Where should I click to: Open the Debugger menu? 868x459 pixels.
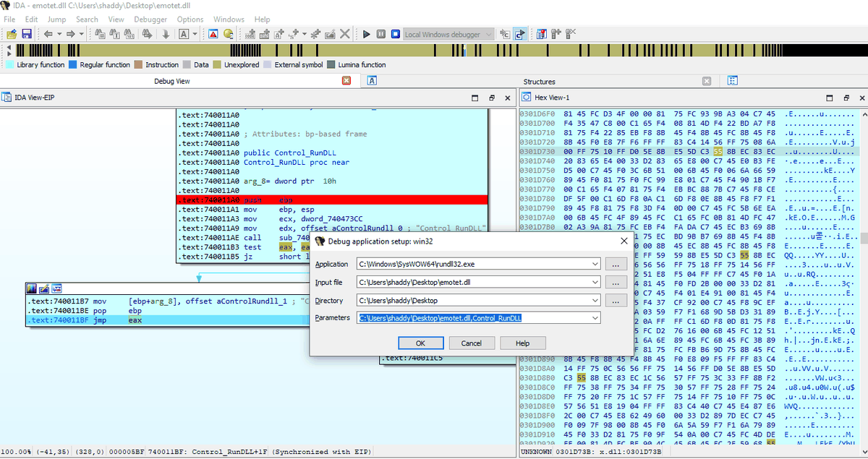(x=151, y=20)
